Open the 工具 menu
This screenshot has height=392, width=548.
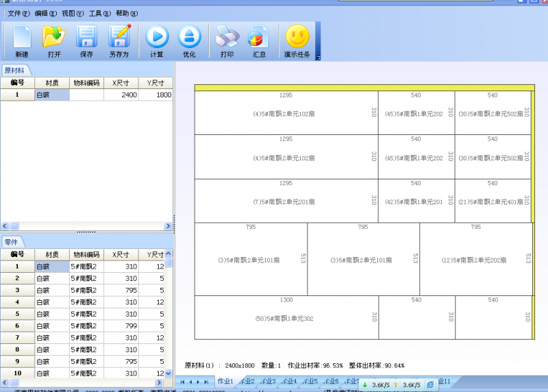99,13
